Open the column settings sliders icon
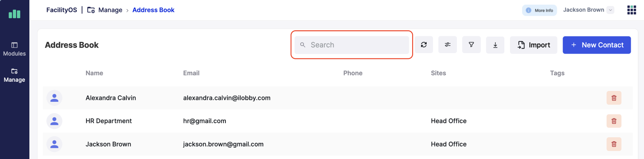This screenshot has width=644, height=159. [448, 45]
